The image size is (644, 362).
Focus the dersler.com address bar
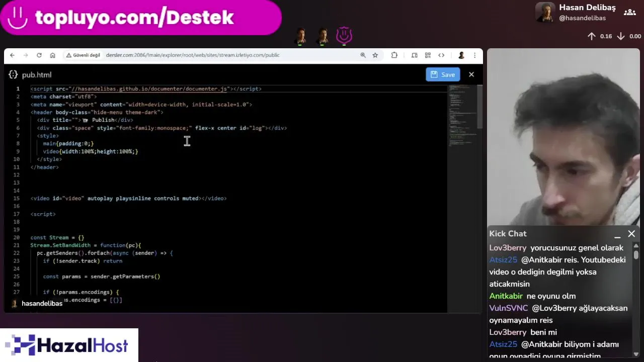(193, 55)
